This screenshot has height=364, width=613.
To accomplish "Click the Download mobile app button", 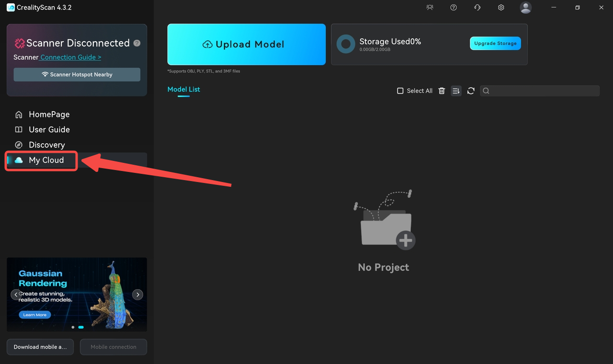I will (40, 347).
